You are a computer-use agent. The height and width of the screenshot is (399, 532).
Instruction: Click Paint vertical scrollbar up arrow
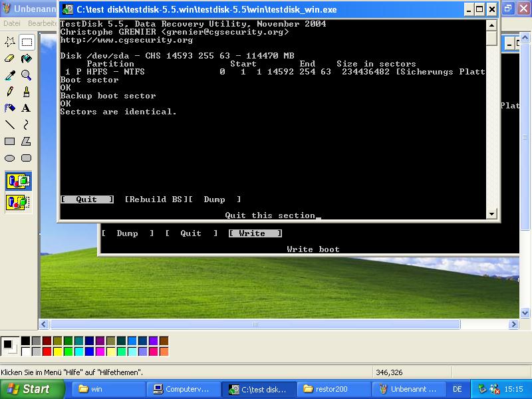pyautogui.click(x=525, y=37)
